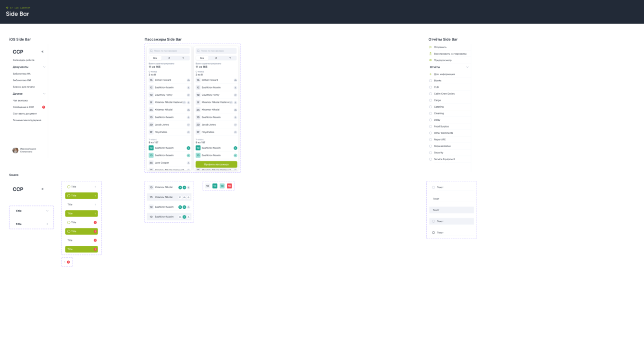This screenshot has height=343, width=644.
Task: Open Календарь рейсов link
Action: pyautogui.click(x=24, y=60)
